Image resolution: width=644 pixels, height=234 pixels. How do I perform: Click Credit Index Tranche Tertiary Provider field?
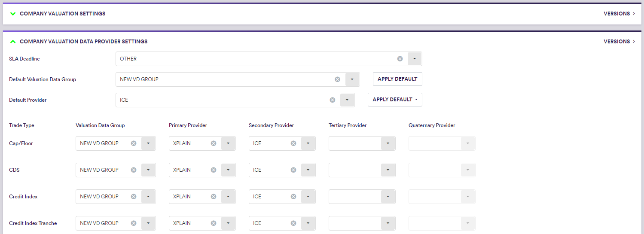[x=355, y=223]
